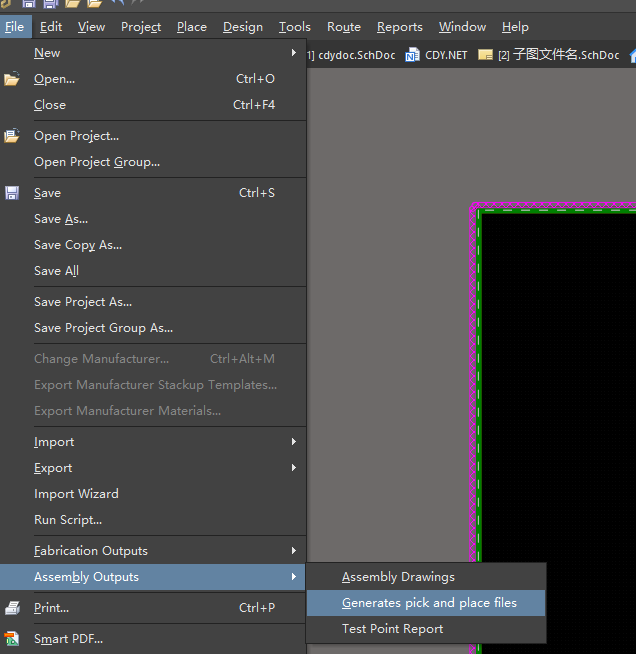The image size is (636, 654).
Task: Expand the New submenu arrow
Action: coord(294,53)
